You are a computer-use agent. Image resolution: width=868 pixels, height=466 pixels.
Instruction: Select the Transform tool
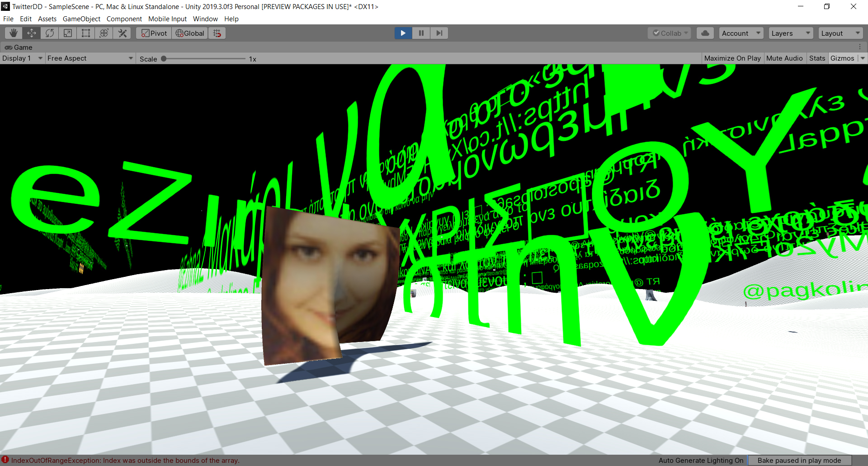[x=104, y=33]
